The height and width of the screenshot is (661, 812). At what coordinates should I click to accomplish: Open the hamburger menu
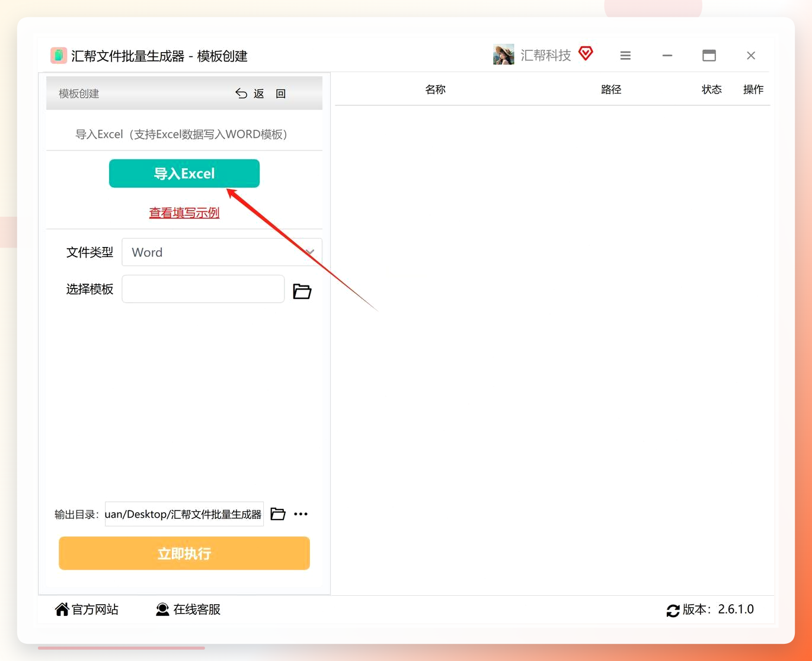coord(625,56)
